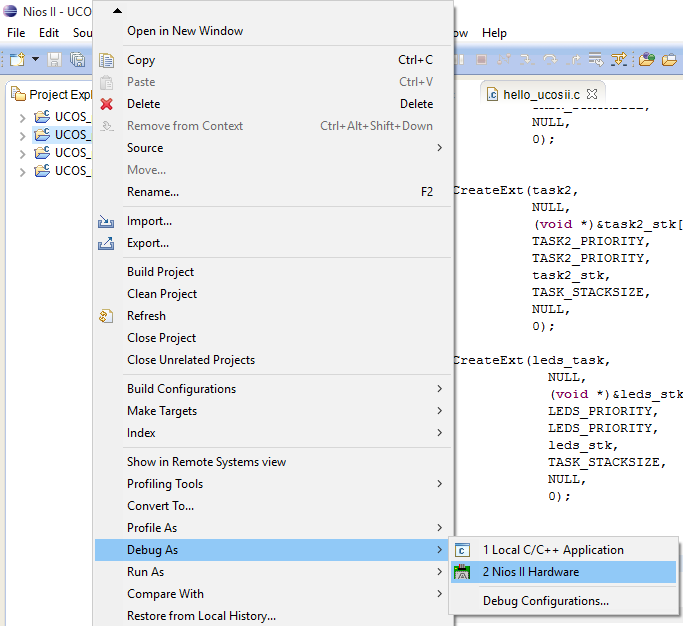Expand the topmost UCOS_ project tree node
This screenshot has width=683, height=626.
[23, 118]
